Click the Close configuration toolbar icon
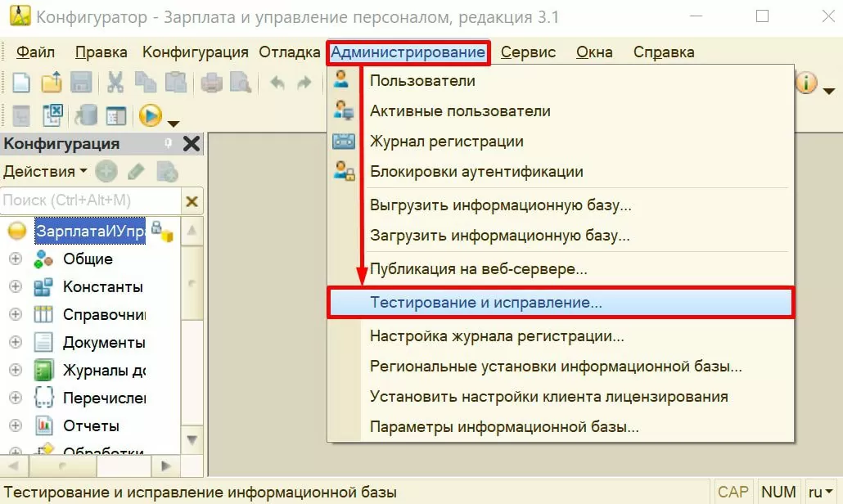Screen dimensions: 843x504 pos(51,115)
